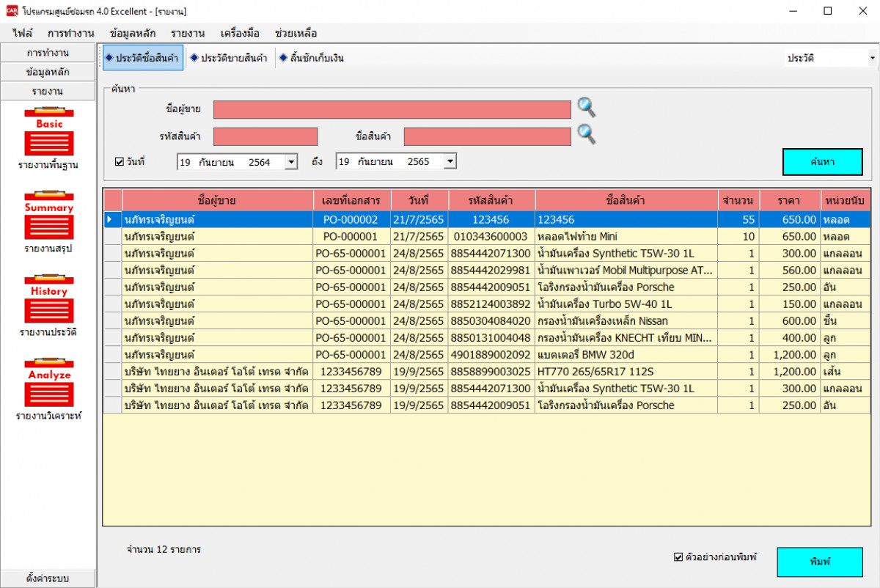The image size is (880, 588).
Task: Open the เครื่องมือ menu
Action: 240,33
